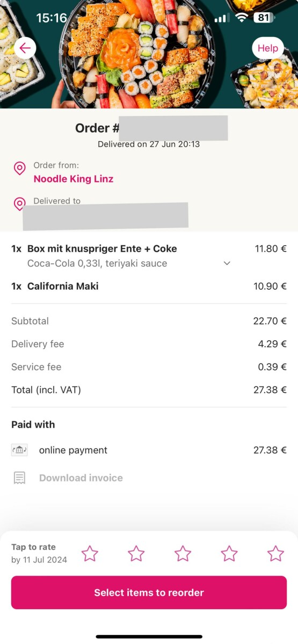Tap the California Maki item row
Screen dimensions: 298x644
coord(149,286)
